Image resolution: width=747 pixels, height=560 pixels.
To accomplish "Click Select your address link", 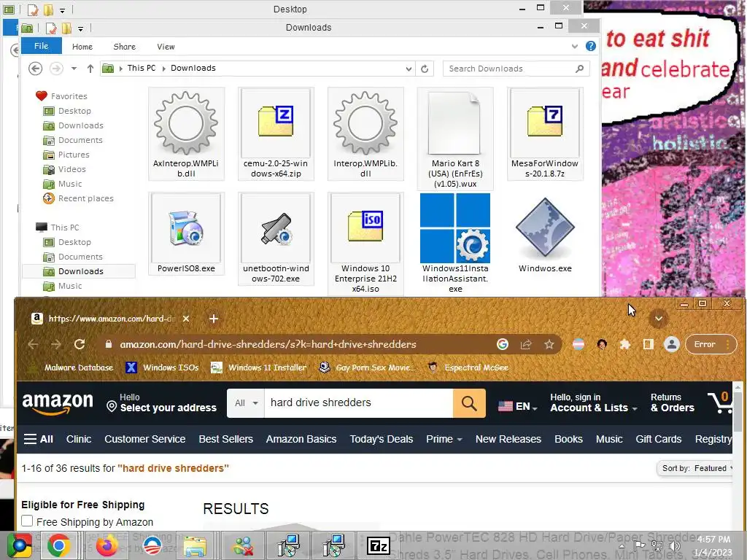I will click(162, 402).
